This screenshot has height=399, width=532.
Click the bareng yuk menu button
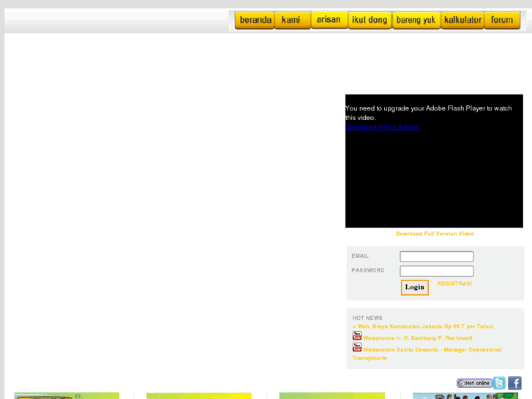click(x=416, y=20)
